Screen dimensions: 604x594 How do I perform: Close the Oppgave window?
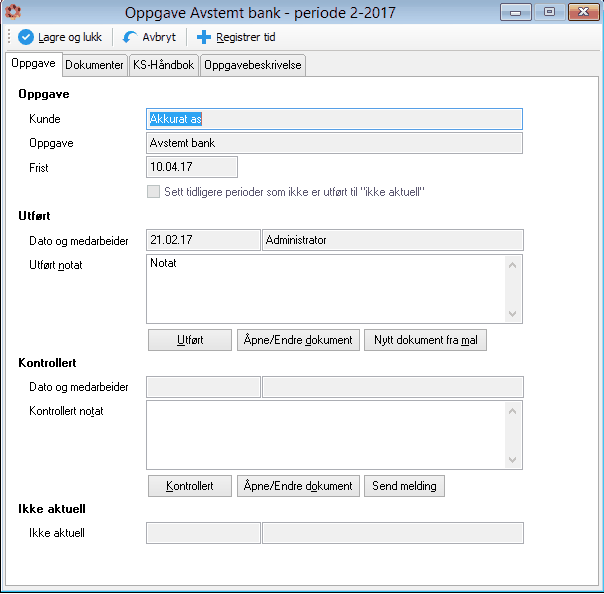(x=583, y=12)
